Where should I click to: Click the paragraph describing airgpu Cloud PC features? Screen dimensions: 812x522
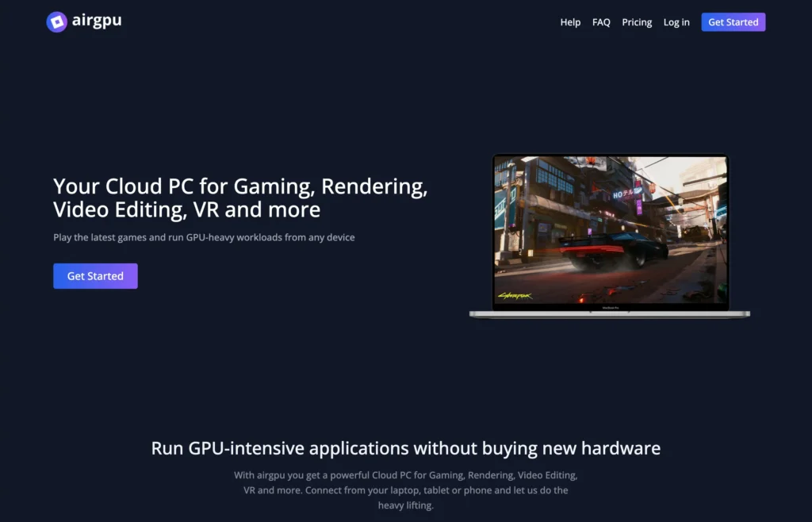pyautogui.click(x=405, y=489)
